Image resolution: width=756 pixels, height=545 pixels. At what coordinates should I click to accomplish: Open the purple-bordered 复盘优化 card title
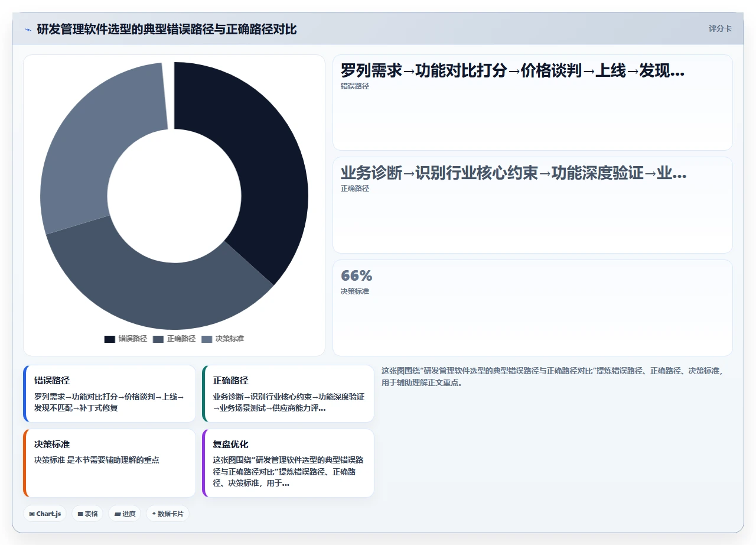click(x=231, y=445)
